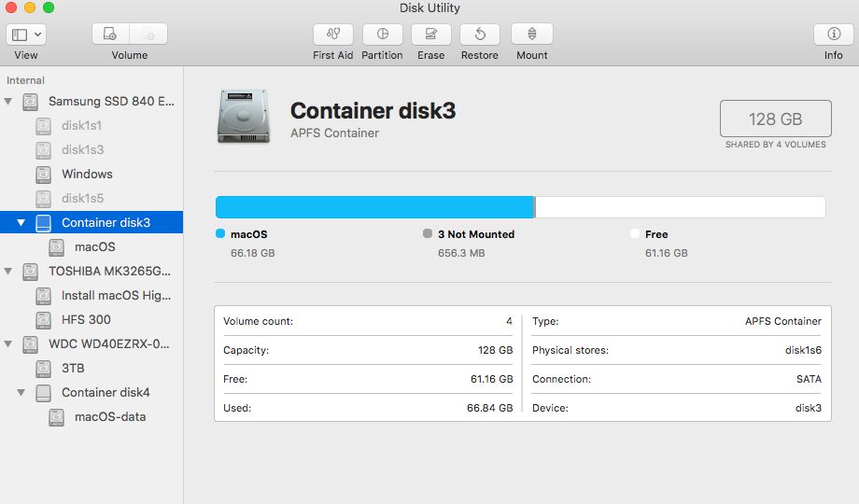Select the HFS 300 volume

92,319
